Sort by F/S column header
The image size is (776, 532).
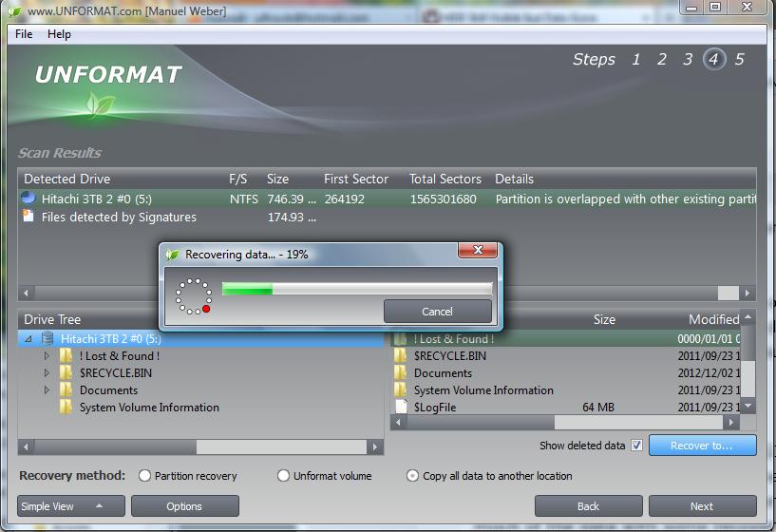[x=237, y=179]
